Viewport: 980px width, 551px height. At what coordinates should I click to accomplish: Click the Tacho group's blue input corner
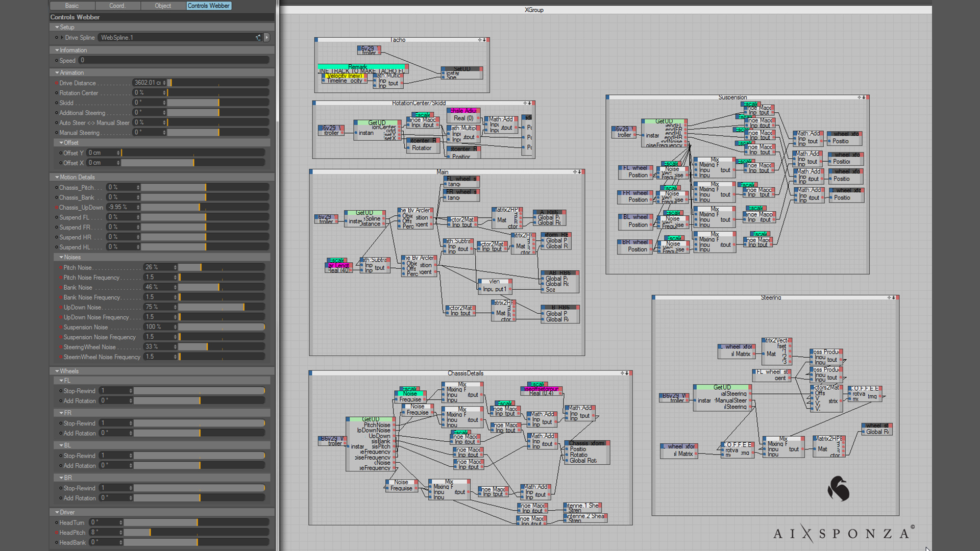[316, 40]
